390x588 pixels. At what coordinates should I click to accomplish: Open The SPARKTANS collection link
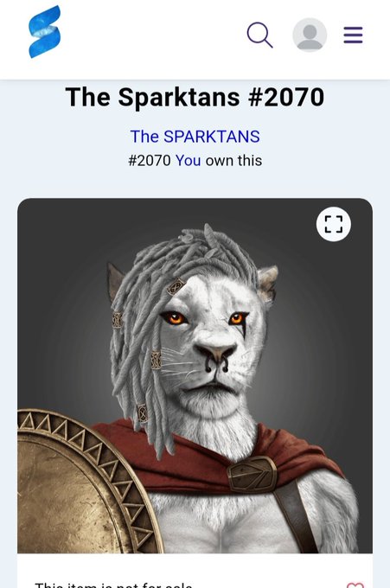click(195, 137)
